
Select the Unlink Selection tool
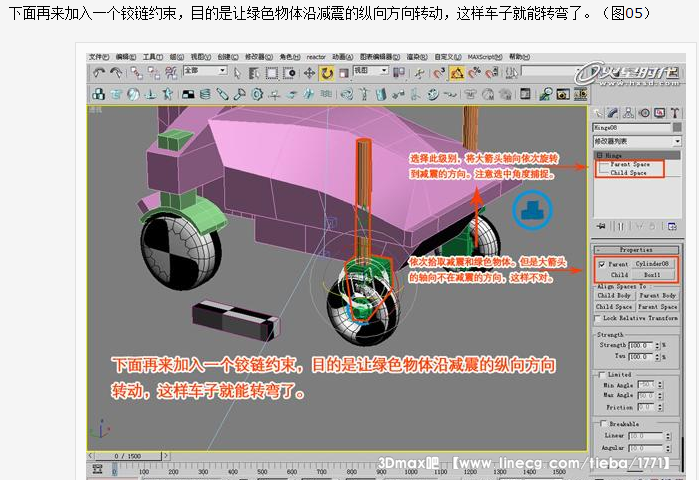153,73
